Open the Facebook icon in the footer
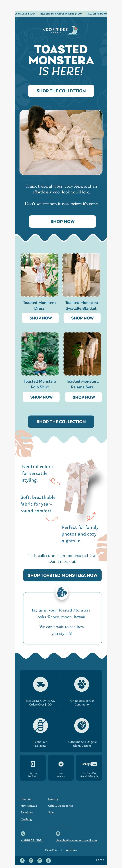 point(22,860)
